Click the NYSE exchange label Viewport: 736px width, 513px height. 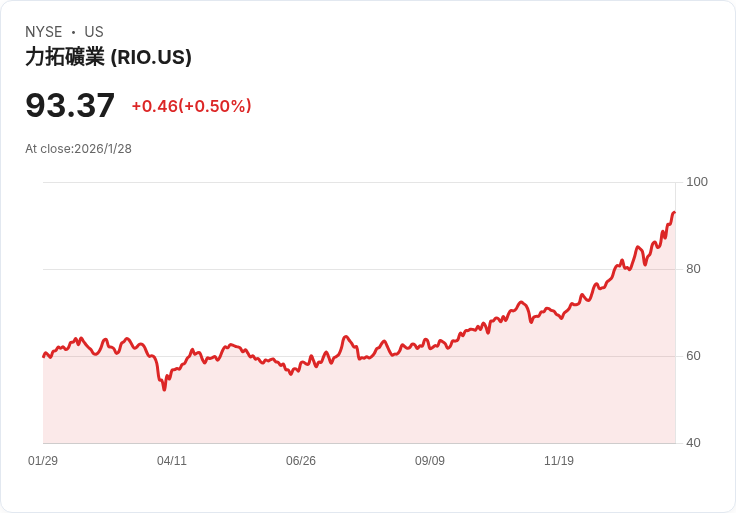(x=44, y=32)
